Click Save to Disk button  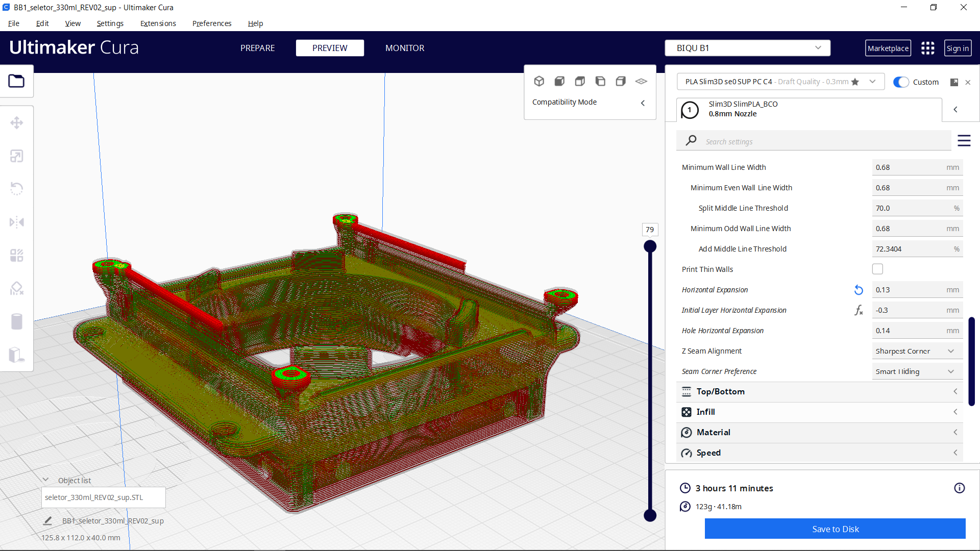835,529
